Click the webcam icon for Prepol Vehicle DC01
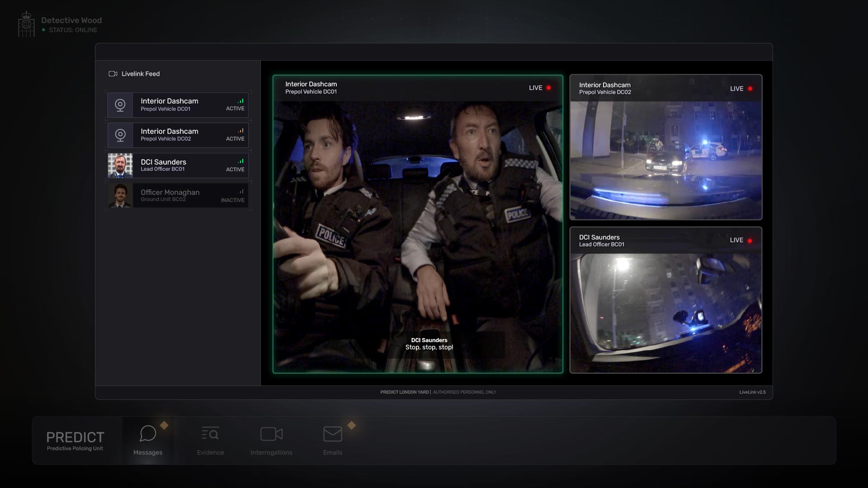868x488 pixels. pyautogui.click(x=120, y=105)
